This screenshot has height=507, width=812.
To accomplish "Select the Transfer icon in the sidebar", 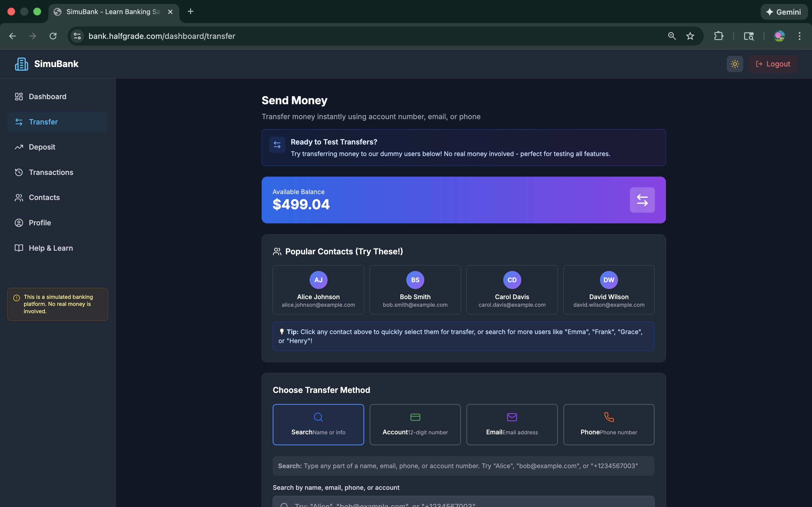I will [x=19, y=122].
